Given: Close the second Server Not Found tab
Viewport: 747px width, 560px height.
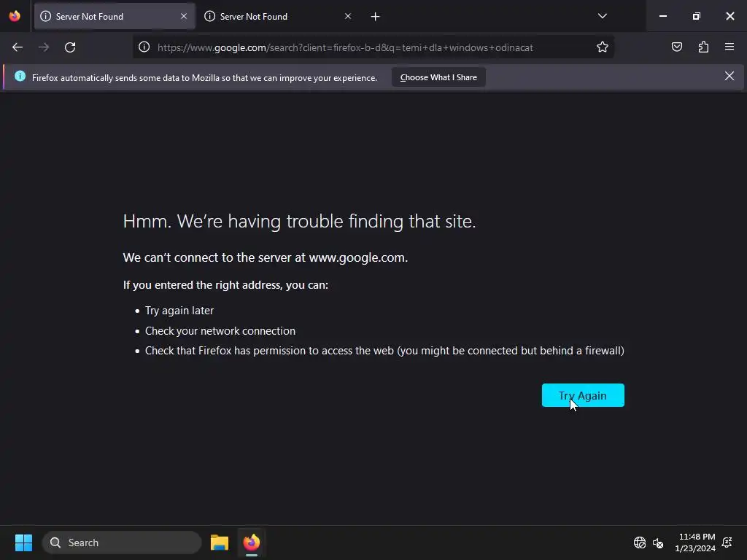Looking at the screenshot, I should (348, 16).
